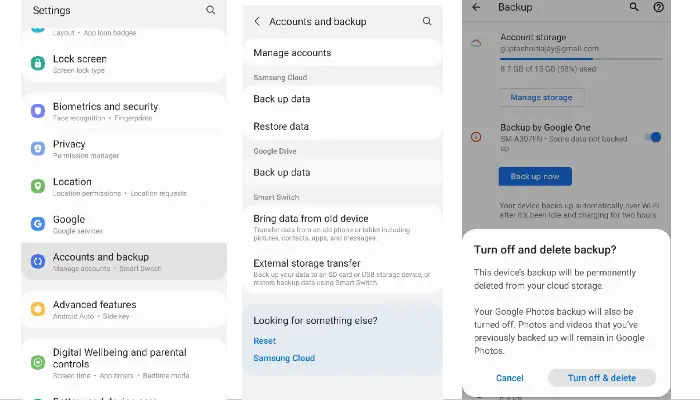Open help on the Backup screen
The height and width of the screenshot is (400, 700).
click(658, 7)
